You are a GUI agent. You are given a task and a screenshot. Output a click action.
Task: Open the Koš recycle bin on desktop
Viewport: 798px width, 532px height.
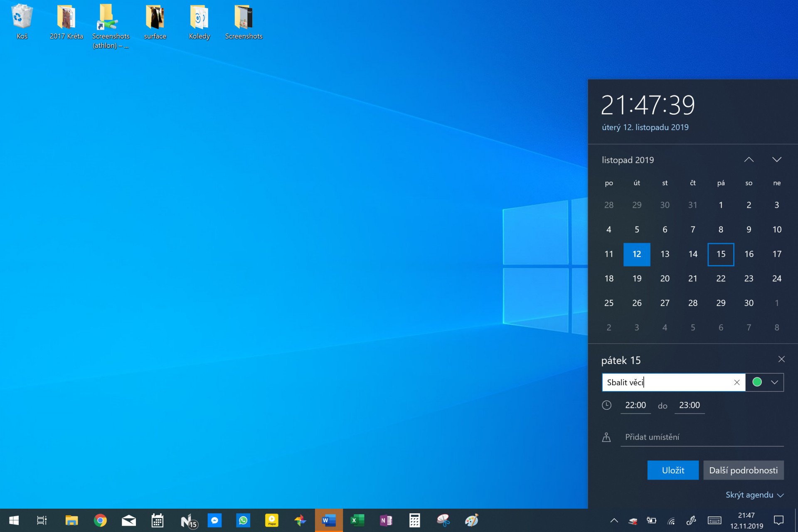(x=22, y=22)
